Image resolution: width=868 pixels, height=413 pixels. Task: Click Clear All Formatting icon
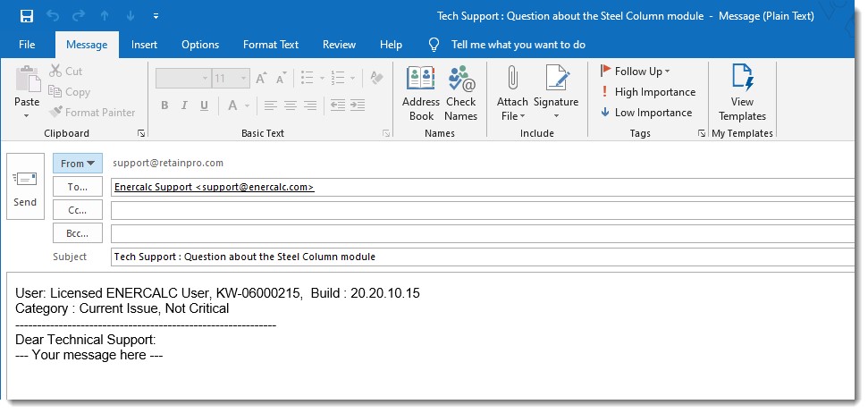click(x=377, y=78)
